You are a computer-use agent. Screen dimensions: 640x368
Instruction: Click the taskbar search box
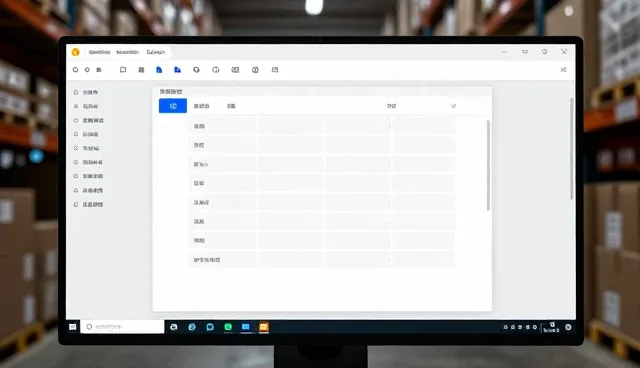pos(122,327)
